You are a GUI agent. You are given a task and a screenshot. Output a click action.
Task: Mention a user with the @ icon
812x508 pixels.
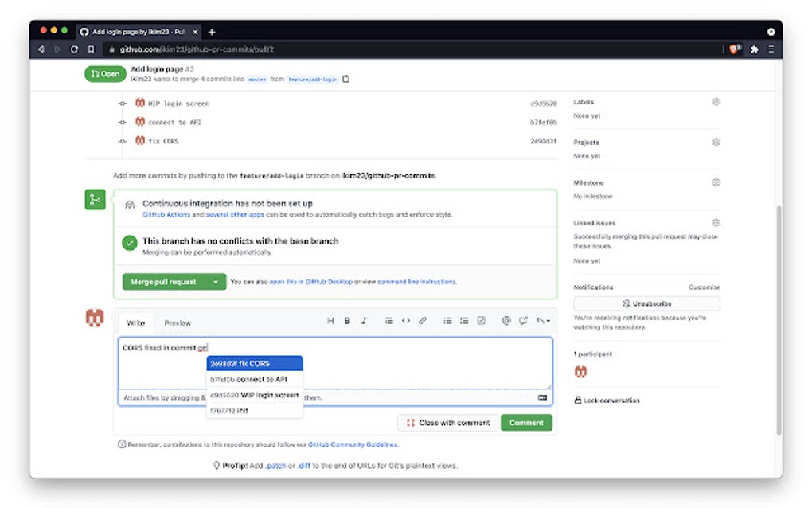coord(506,321)
